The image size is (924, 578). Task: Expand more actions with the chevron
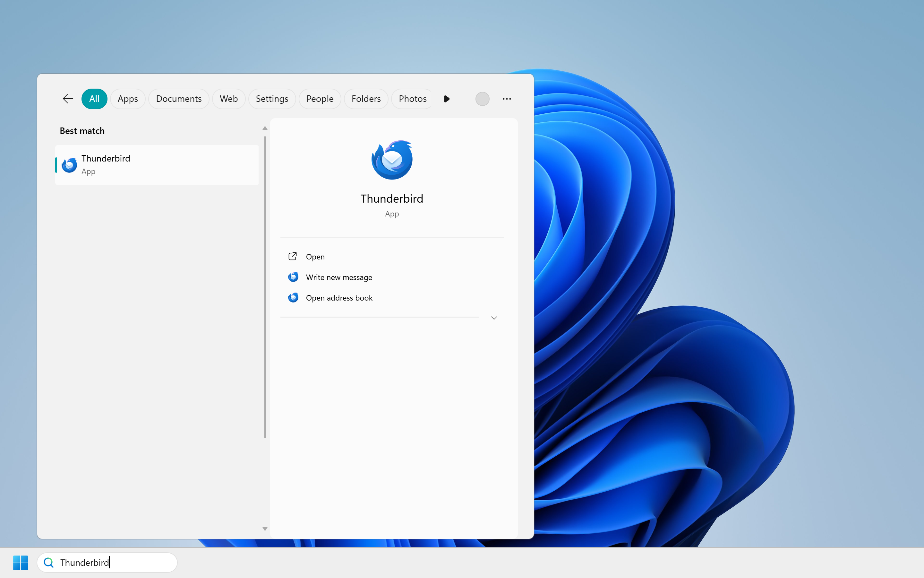tap(494, 318)
